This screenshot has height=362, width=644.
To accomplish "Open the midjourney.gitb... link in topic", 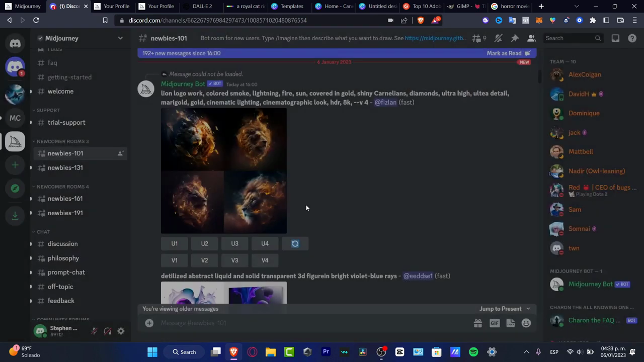I will click(436, 38).
